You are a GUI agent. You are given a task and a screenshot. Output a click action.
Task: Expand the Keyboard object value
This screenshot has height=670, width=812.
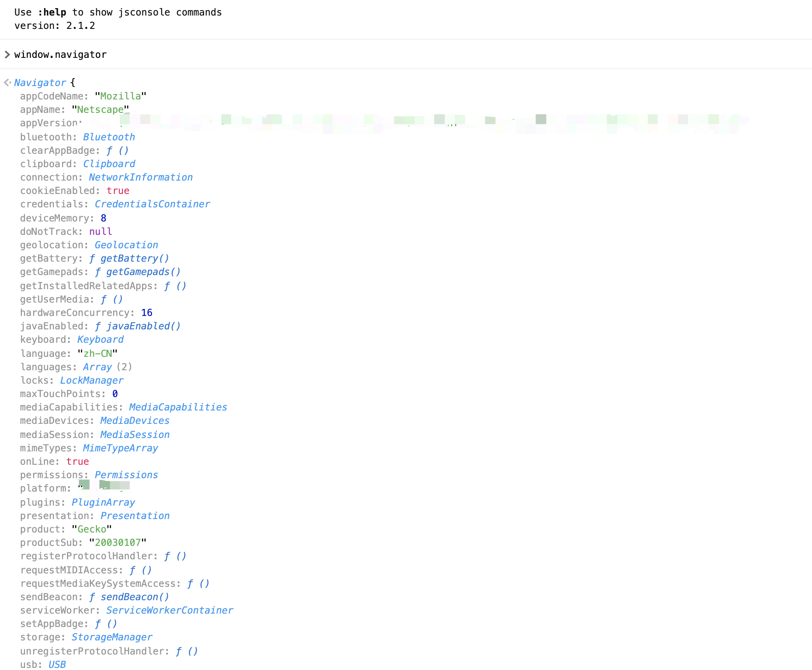100,340
